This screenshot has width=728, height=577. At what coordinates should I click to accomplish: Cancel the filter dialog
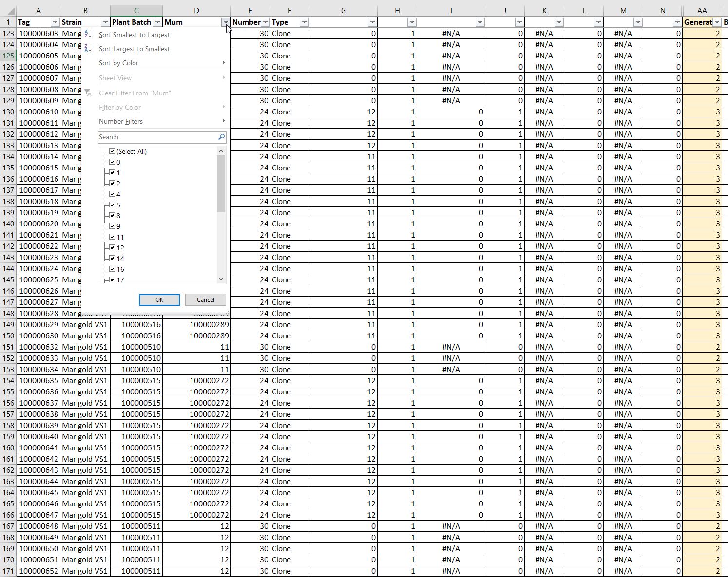(205, 300)
